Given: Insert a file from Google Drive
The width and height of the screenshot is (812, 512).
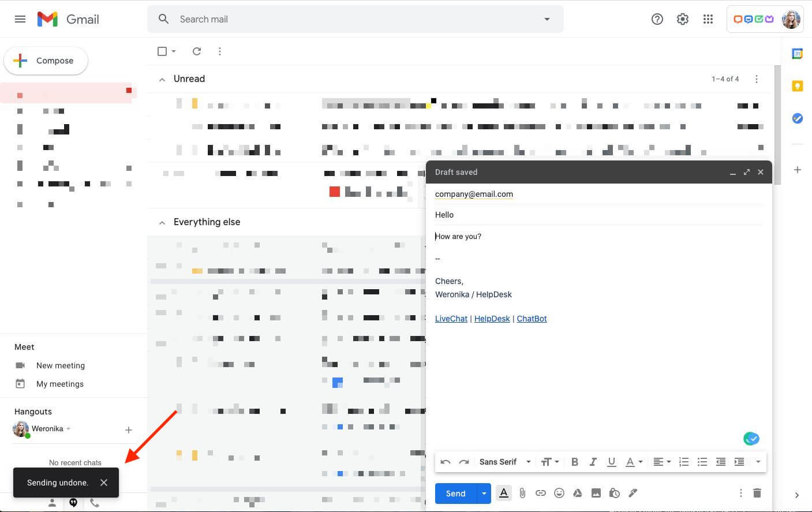Looking at the screenshot, I should pyautogui.click(x=577, y=493).
